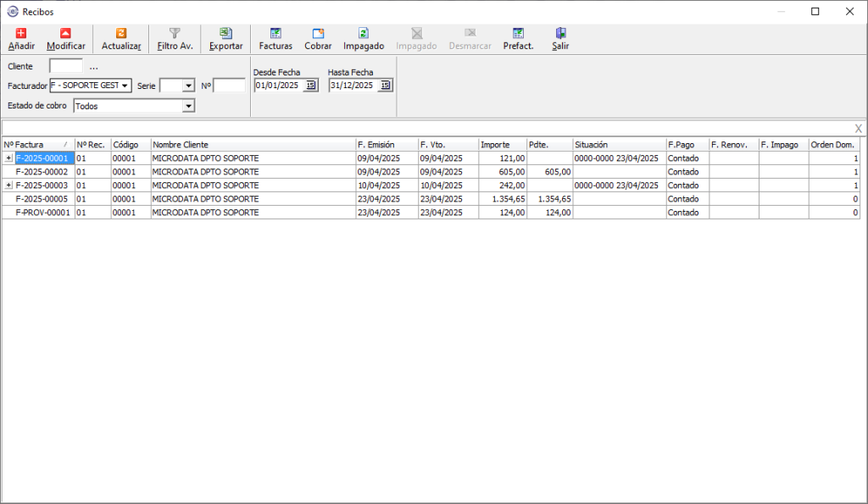Sort by the Importe column header
This screenshot has height=504, width=868.
502,145
